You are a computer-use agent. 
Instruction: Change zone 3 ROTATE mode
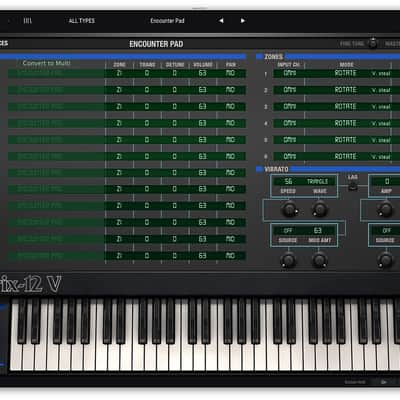[345, 106]
